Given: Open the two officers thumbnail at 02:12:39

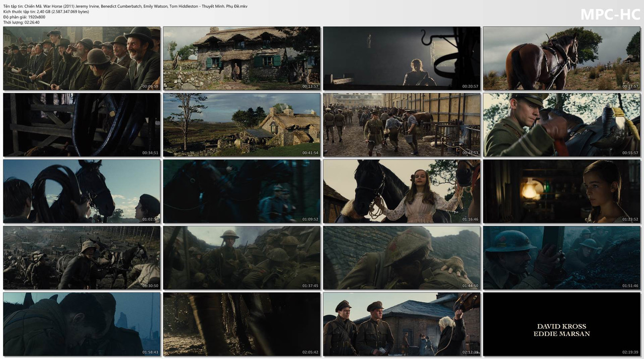Looking at the screenshot, I should (x=401, y=324).
